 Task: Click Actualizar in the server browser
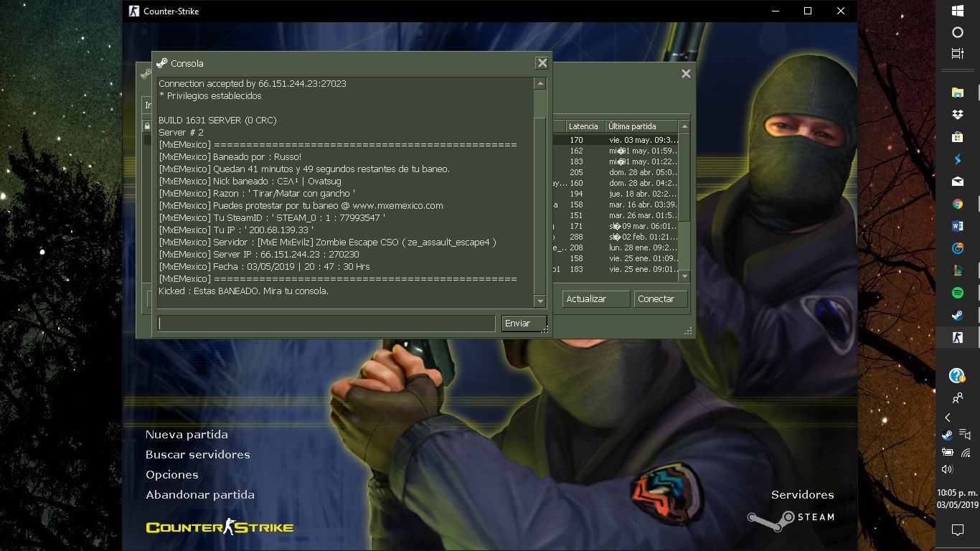[596, 299]
